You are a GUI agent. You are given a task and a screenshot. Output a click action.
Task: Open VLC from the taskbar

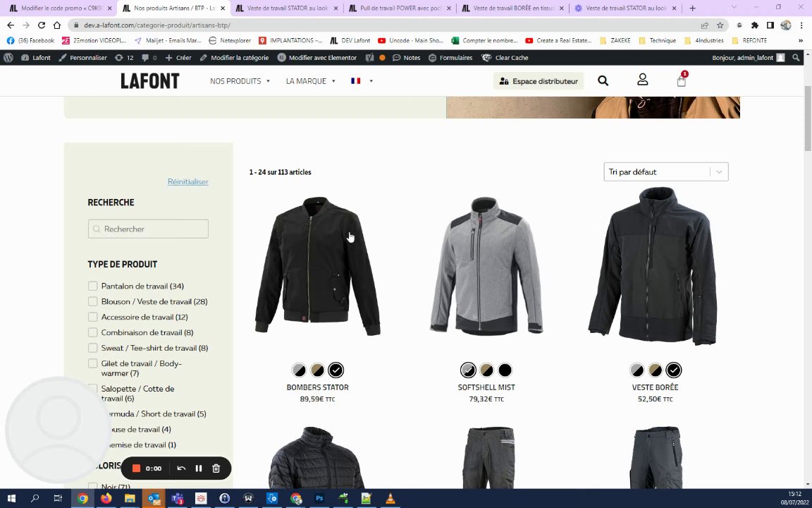point(390,499)
